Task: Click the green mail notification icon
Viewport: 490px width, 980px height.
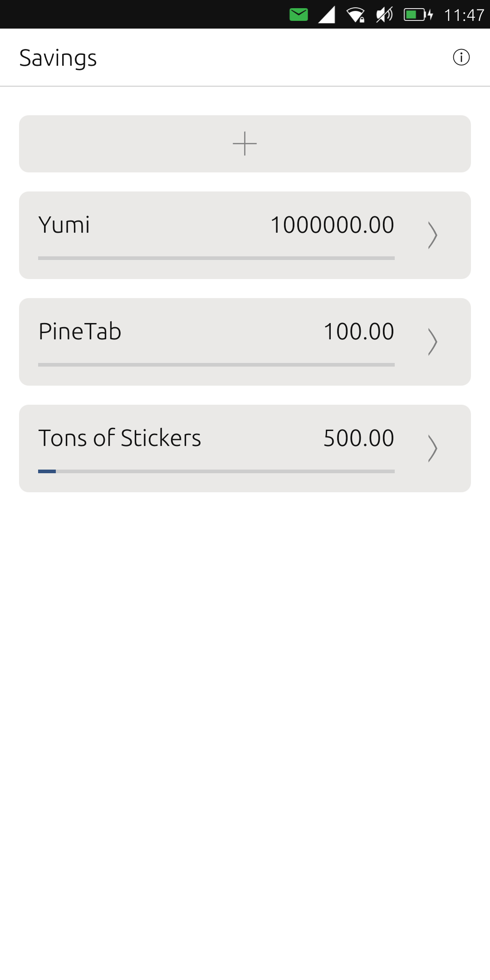Action: pos(299,15)
